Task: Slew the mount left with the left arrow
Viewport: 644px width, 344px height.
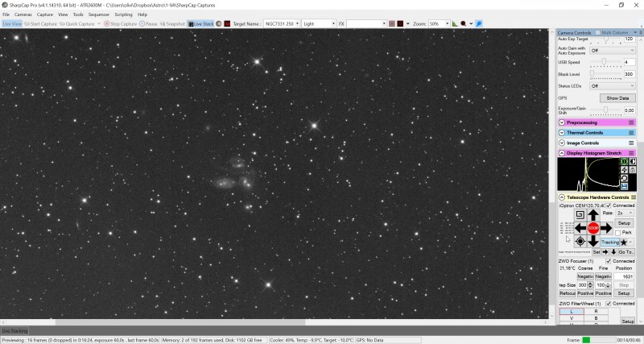Action: pyautogui.click(x=580, y=228)
